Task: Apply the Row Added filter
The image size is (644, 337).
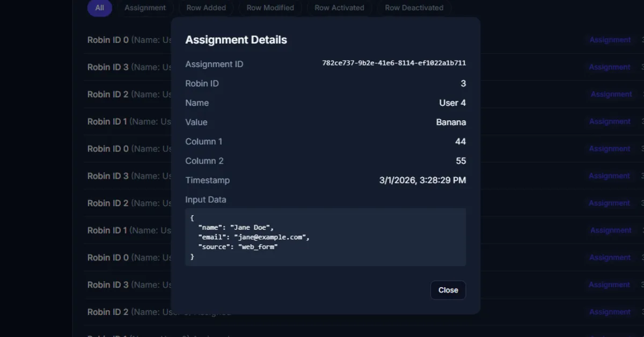Action: coord(206,8)
